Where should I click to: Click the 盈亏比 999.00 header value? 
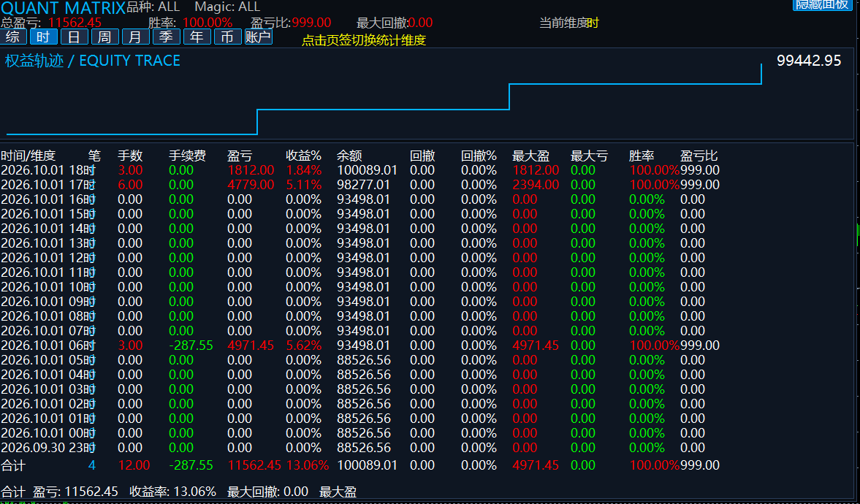[311, 23]
